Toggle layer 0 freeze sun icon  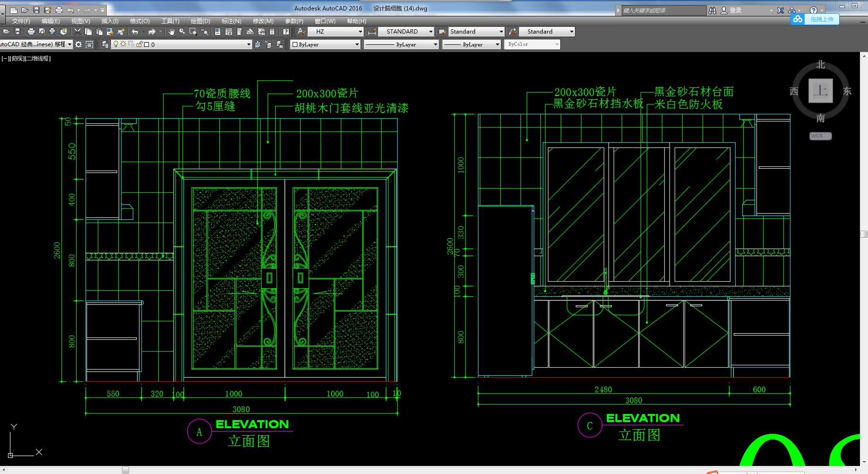point(123,44)
